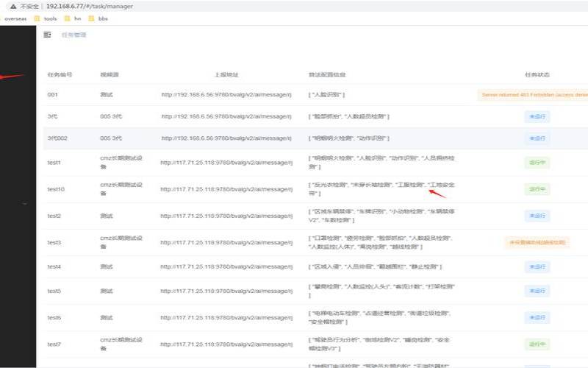Click the report URL in the test7 row

[x=226, y=344]
